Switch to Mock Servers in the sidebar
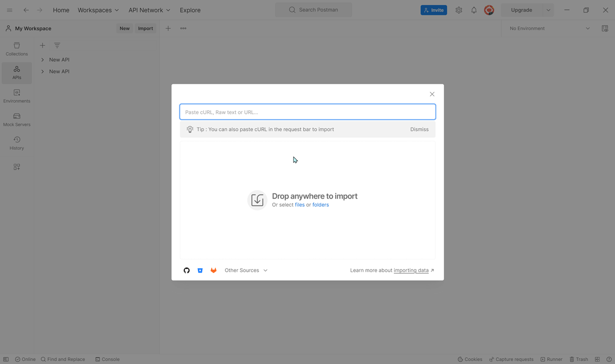 point(17,120)
